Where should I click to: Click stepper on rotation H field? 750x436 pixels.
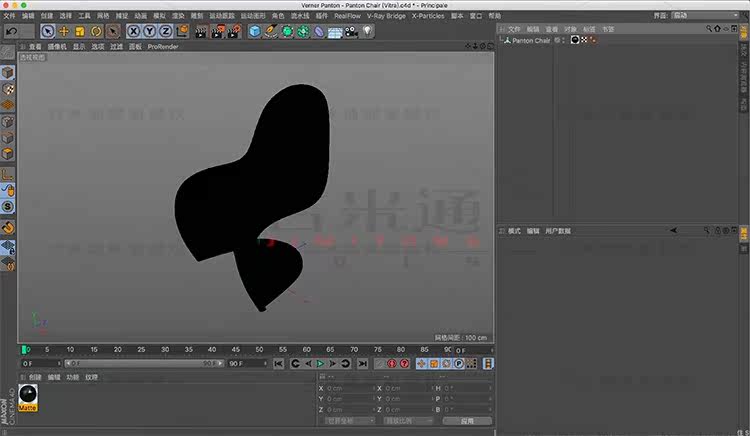490,389
